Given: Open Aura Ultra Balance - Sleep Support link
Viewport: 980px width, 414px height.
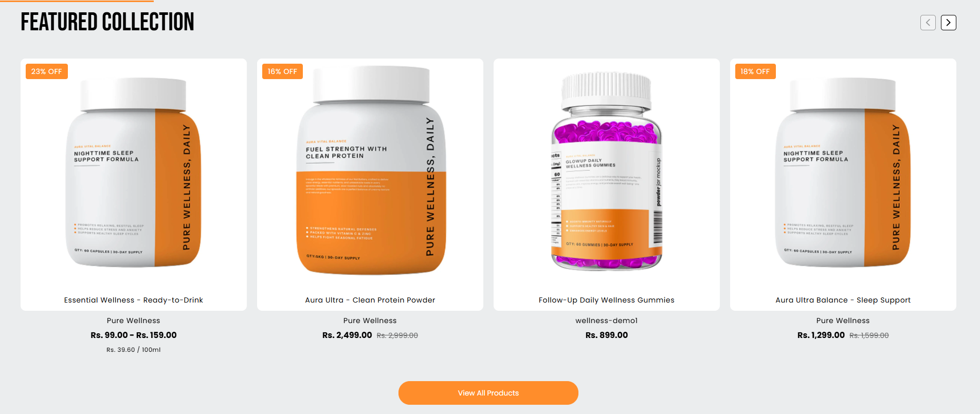Looking at the screenshot, I should tap(843, 300).
